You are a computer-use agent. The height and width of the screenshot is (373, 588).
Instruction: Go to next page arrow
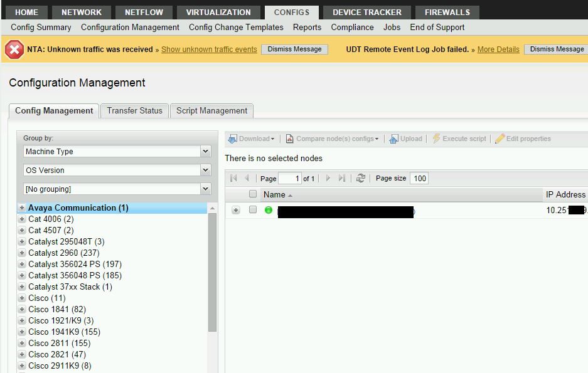[328, 178]
